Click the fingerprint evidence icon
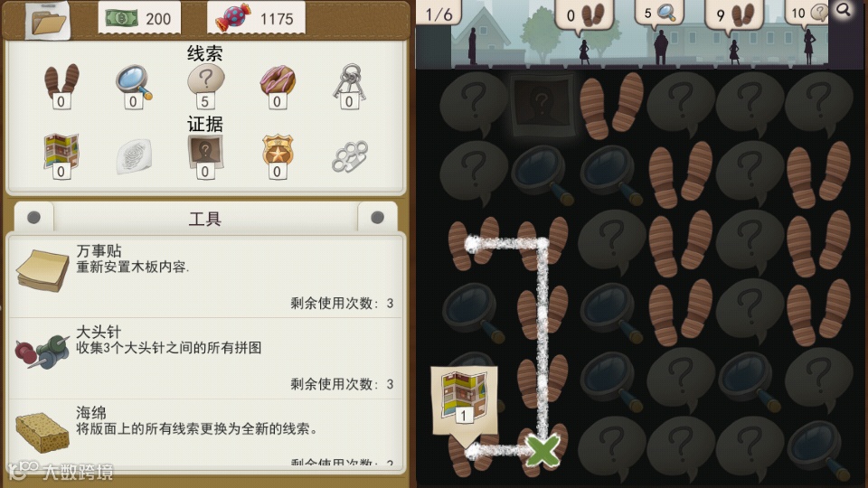The height and width of the screenshot is (488, 868). tap(134, 156)
